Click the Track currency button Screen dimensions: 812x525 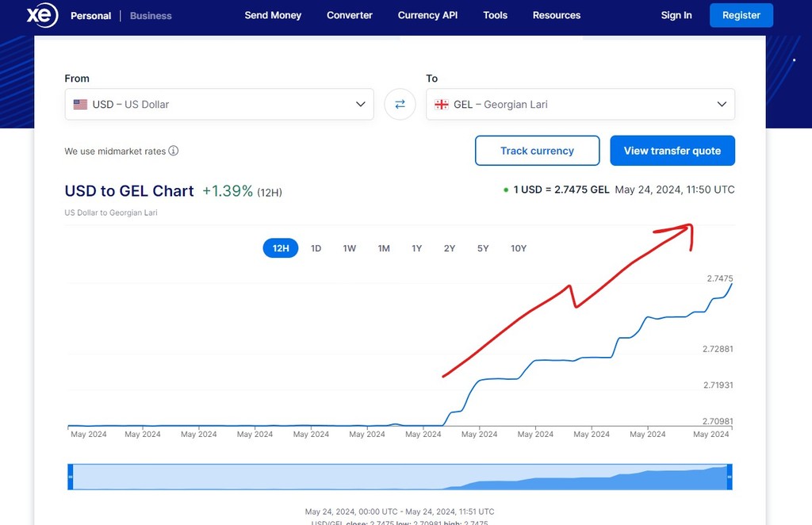click(x=537, y=151)
